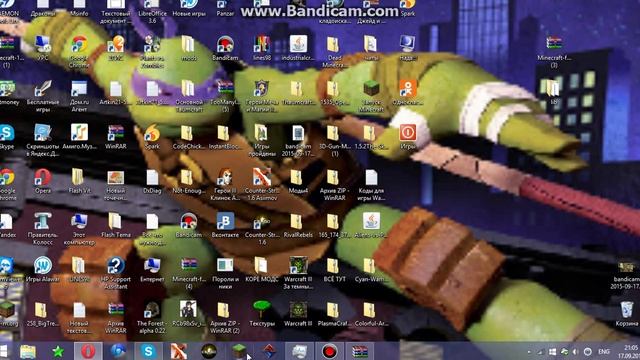The height and width of the screenshot is (360, 640).
Task: Open Правитель Колосс game shortcut
Action: (x=43, y=229)
